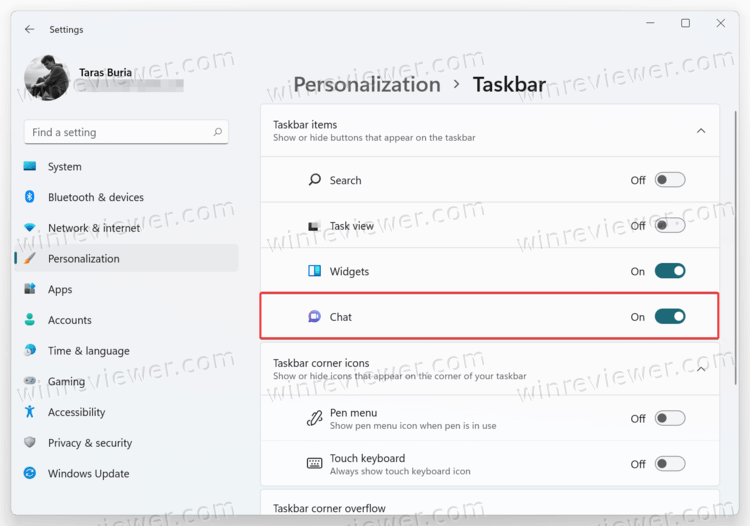Image resolution: width=750 pixels, height=526 pixels.
Task: Click the Bluetooth icon in sidebar
Action: (30, 197)
